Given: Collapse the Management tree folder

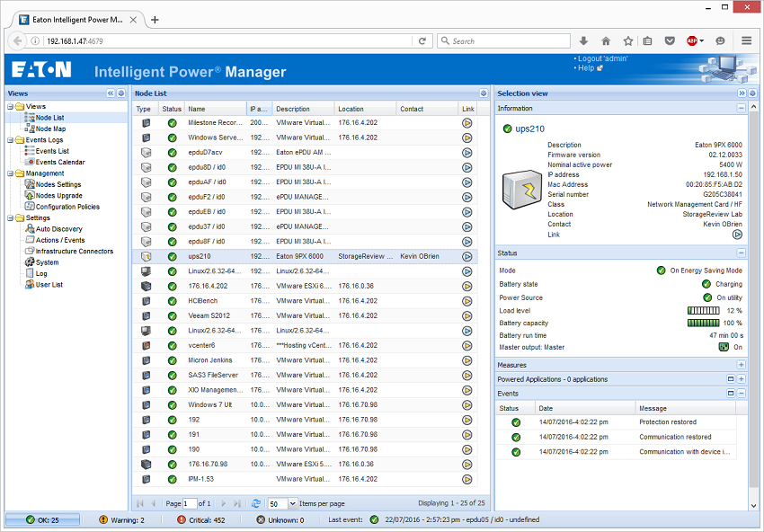Looking at the screenshot, I should (x=10, y=173).
